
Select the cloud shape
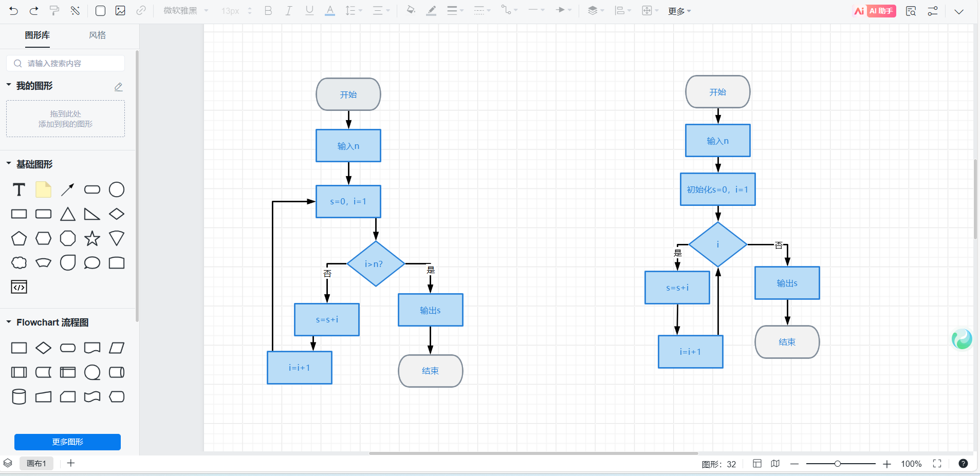click(x=19, y=263)
